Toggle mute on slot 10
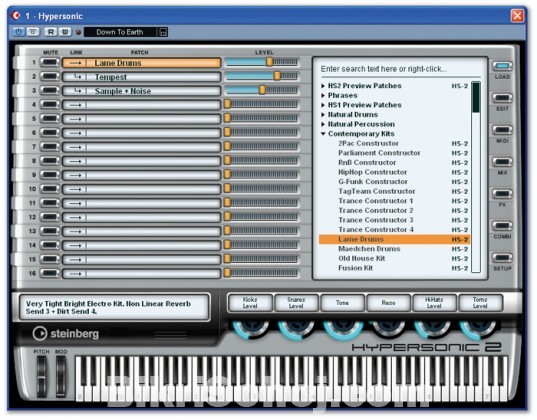 (50, 189)
